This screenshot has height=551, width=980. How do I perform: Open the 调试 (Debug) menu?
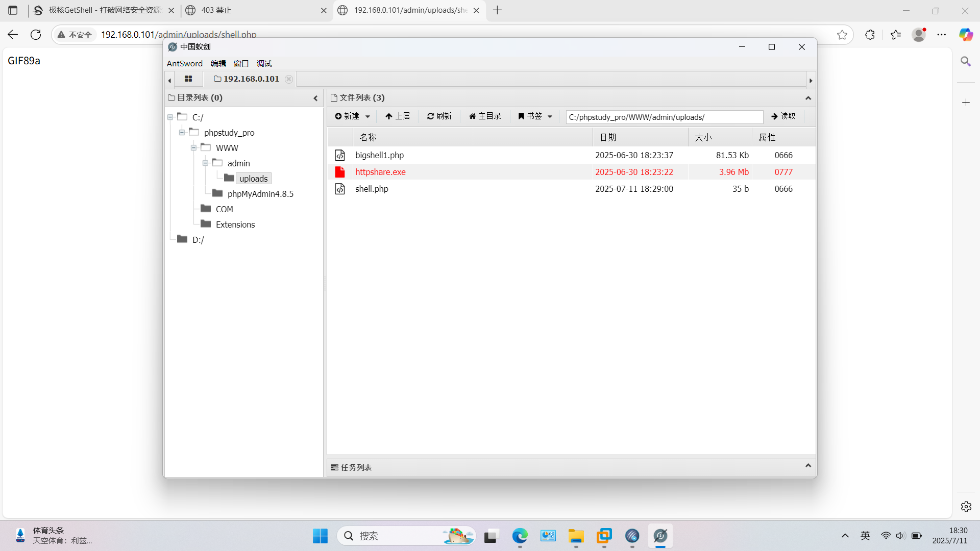[x=264, y=63]
